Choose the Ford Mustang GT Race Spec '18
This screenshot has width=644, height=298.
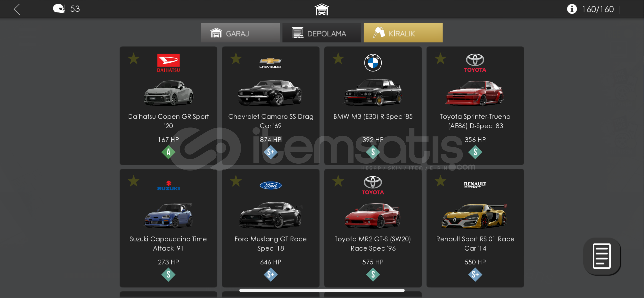point(271,228)
